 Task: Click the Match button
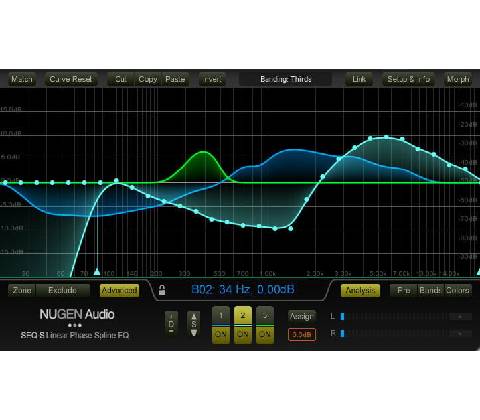pos(22,79)
